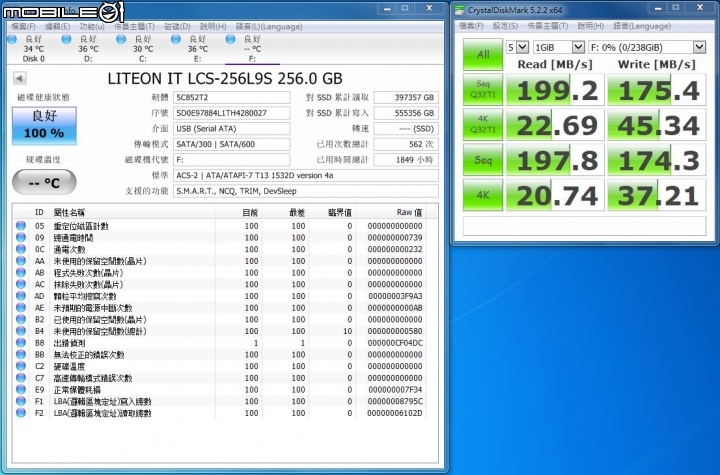This screenshot has height=475, width=720.
Task: Run the plain 4K benchmark
Action: 483,195
